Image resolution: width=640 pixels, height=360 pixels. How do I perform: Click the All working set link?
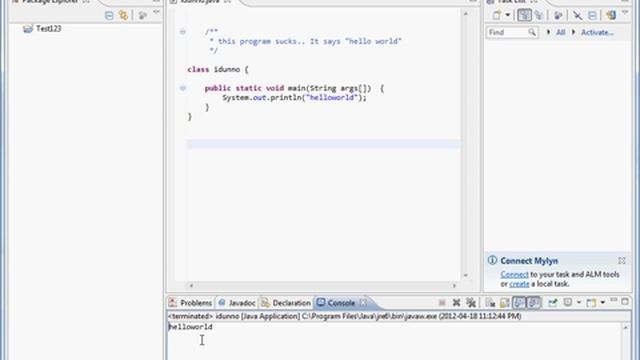[x=561, y=32]
